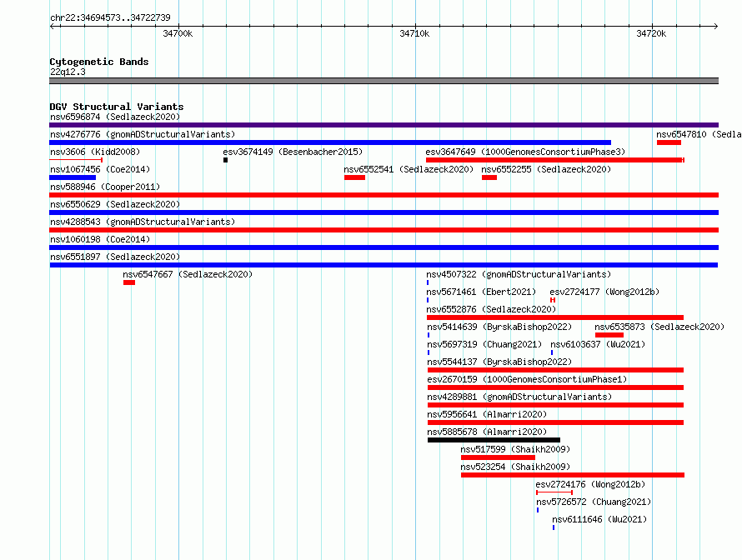This screenshot has width=742, height=560.
Task: Select nsv6111646 (Wu2021) label
Action: click(x=599, y=519)
